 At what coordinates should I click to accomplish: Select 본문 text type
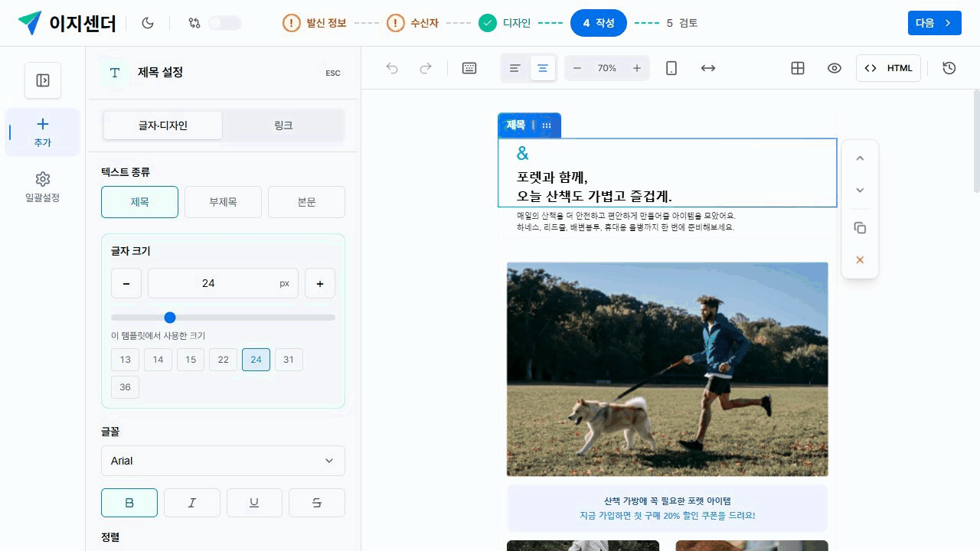(306, 202)
